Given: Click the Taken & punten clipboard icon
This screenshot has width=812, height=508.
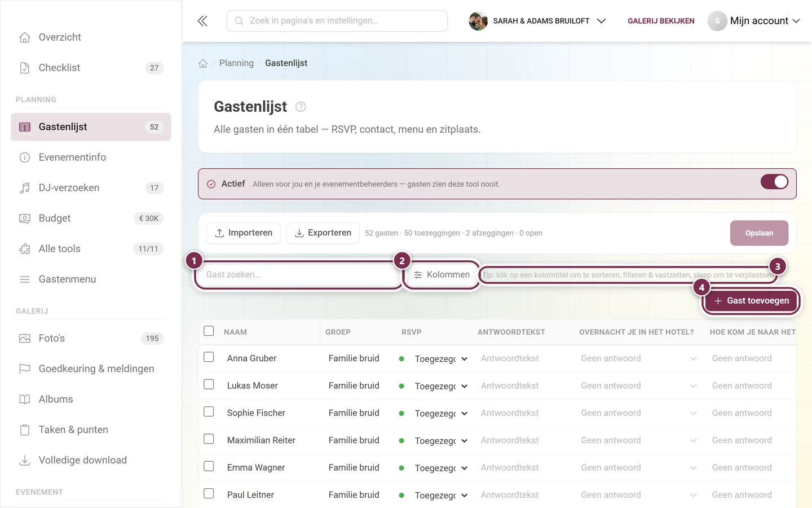Looking at the screenshot, I should (x=25, y=430).
